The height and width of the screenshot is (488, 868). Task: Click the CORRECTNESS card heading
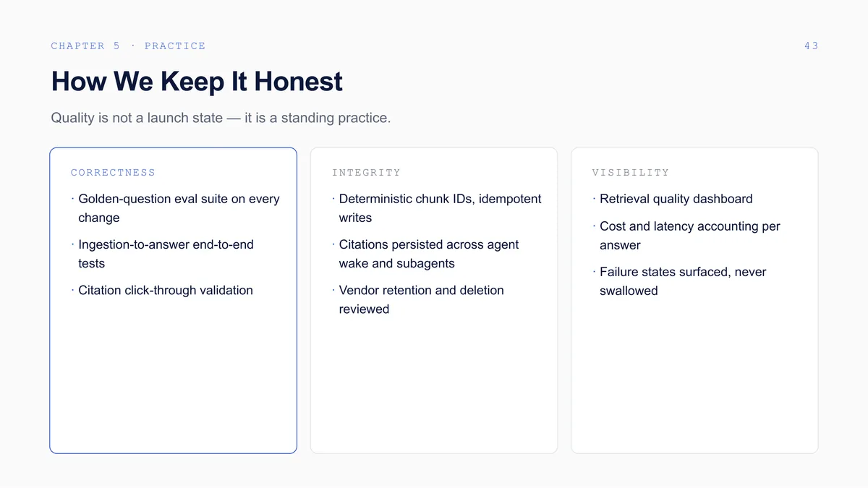(x=113, y=172)
